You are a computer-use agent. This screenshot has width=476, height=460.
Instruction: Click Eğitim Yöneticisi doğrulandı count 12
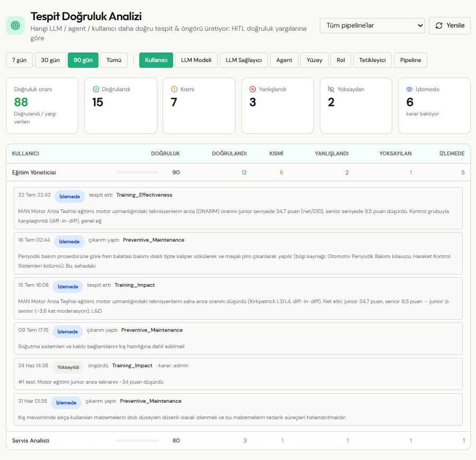pos(244,172)
